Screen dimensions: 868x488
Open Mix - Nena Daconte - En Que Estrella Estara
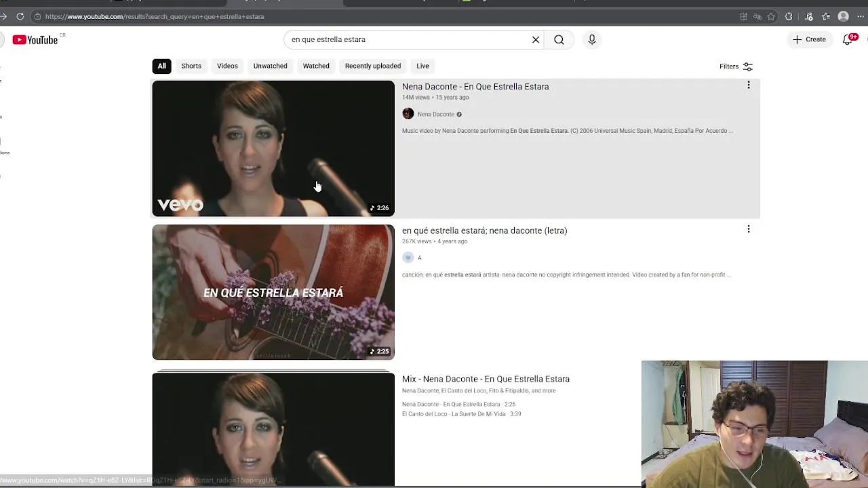[486, 379]
